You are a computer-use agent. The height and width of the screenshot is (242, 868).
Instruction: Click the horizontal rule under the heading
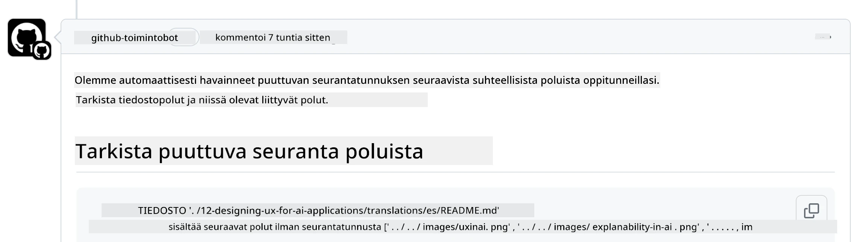455,172
